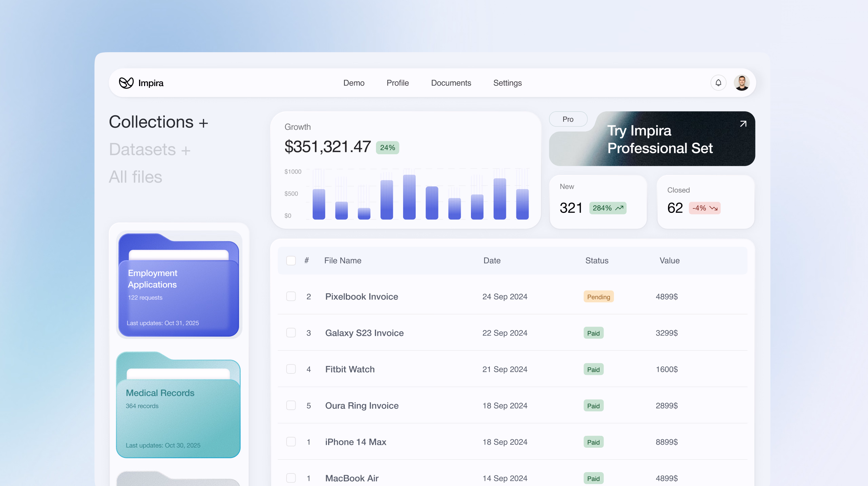
Task: Check the iPhone 14 Max row checkbox
Action: 291,442
